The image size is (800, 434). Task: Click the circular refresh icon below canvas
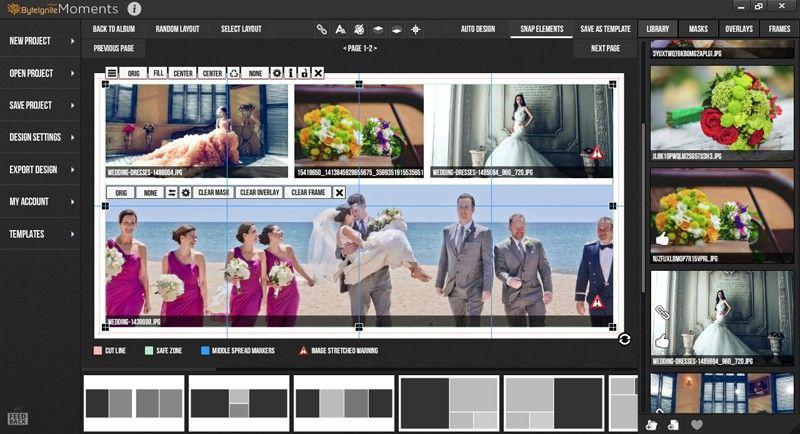pyautogui.click(x=624, y=339)
